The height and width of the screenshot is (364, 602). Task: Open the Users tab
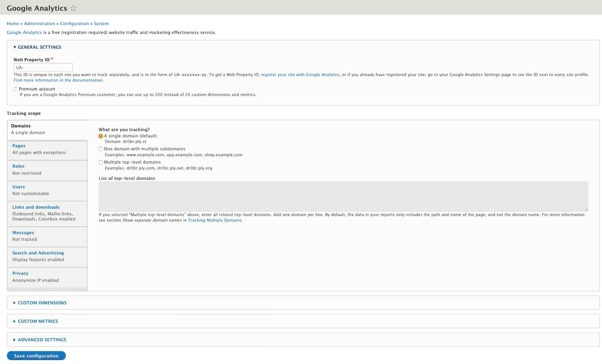pyautogui.click(x=19, y=187)
